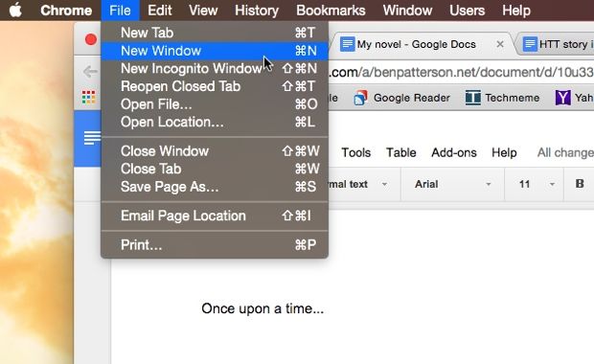
Task: Open the Docs Tools menu
Action: click(x=356, y=152)
